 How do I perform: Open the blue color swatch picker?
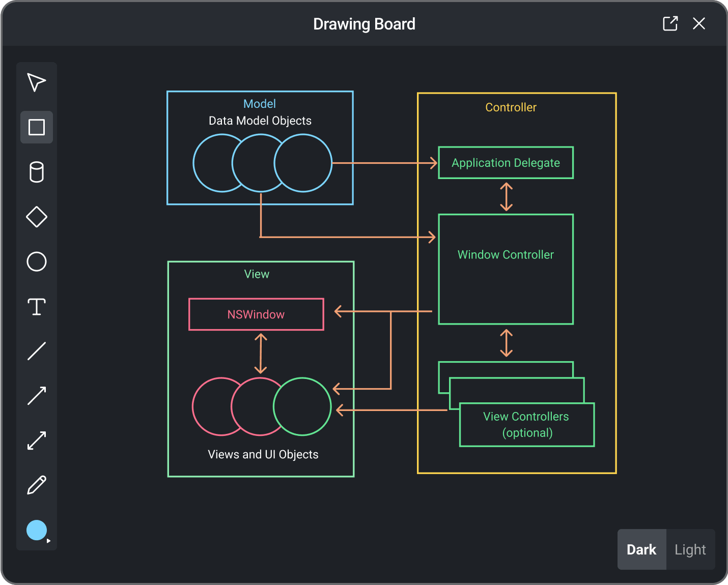pos(36,530)
